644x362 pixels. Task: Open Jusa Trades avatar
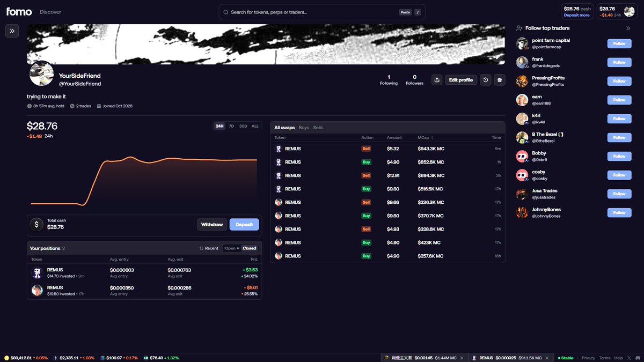tap(522, 194)
